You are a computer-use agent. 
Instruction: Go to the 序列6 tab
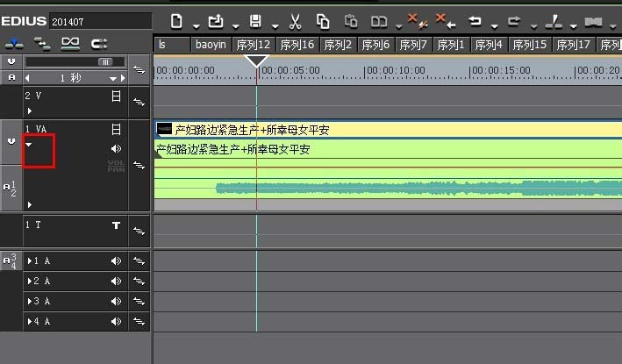click(375, 45)
